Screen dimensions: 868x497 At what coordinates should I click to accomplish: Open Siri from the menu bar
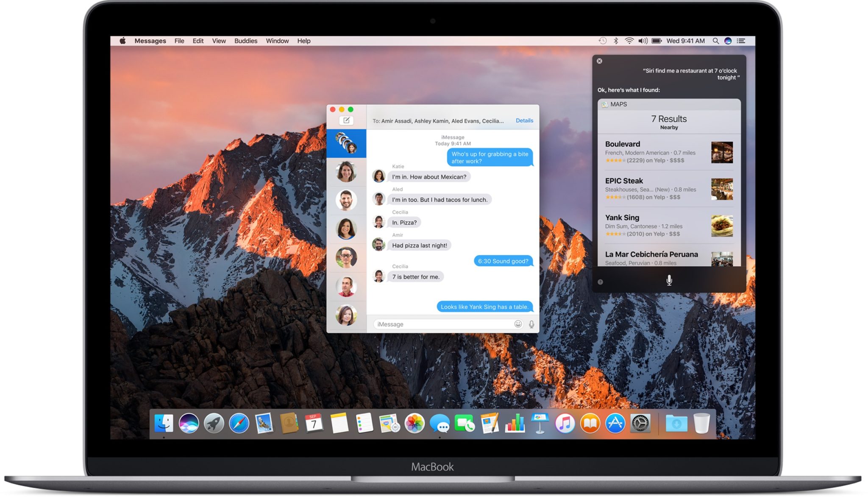[x=728, y=41]
